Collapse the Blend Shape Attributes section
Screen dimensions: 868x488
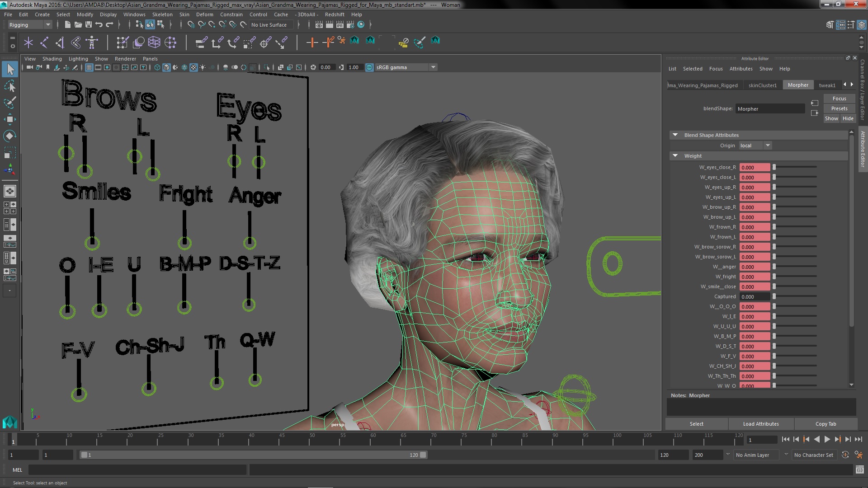[675, 135]
